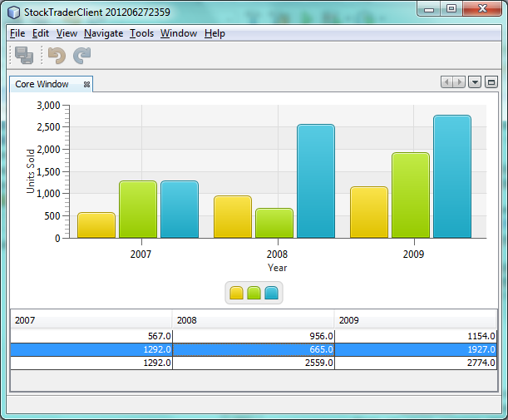
Task: Click the Redo arrow icon
Action: pyautogui.click(x=81, y=56)
